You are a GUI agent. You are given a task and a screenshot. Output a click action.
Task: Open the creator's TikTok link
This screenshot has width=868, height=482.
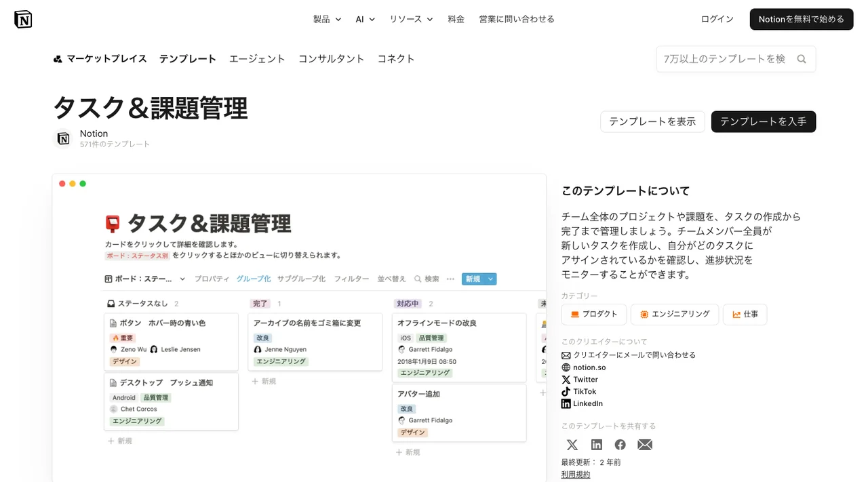click(579, 392)
